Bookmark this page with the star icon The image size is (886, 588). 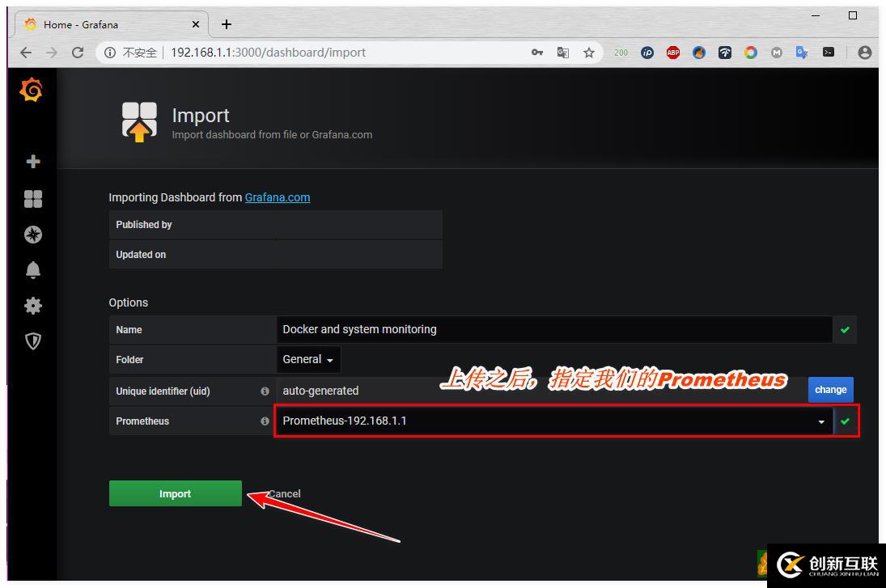589,53
